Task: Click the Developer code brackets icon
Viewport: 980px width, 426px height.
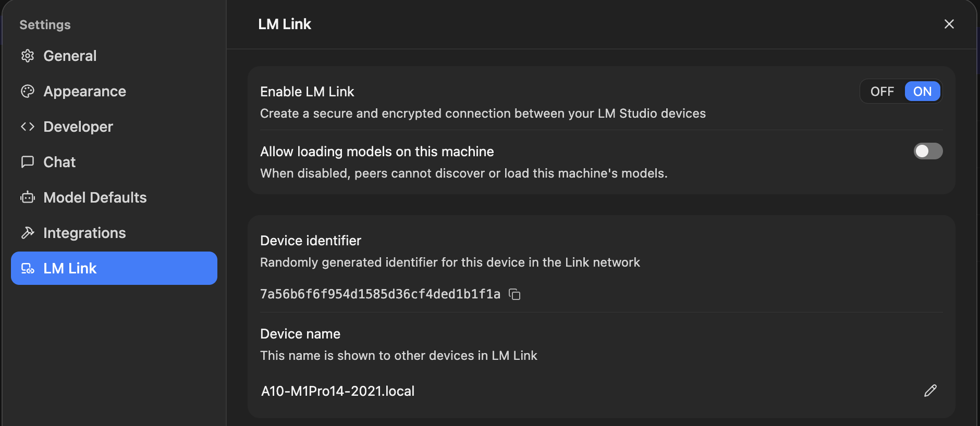Action: coord(28,127)
